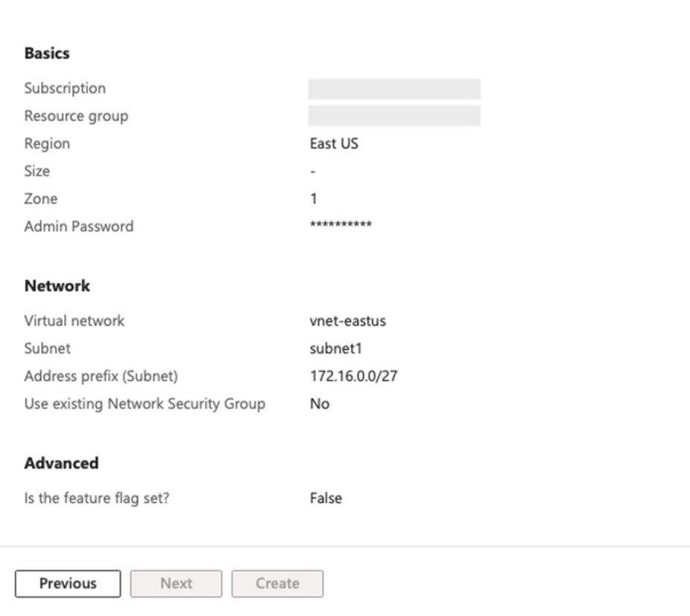The height and width of the screenshot is (616, 690).
Task: Select the vnet-eastus virtual network value
Action: [x=348, y=321]
